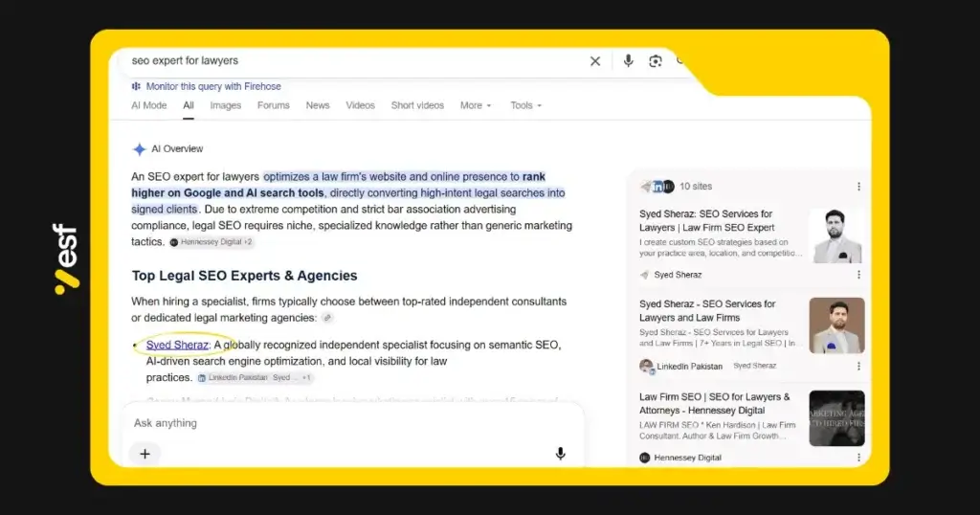Open three-dot menu for LinkedIn Pakistan source
The height and width of the screenshot is (515, 980).
[x=858, y=367]
